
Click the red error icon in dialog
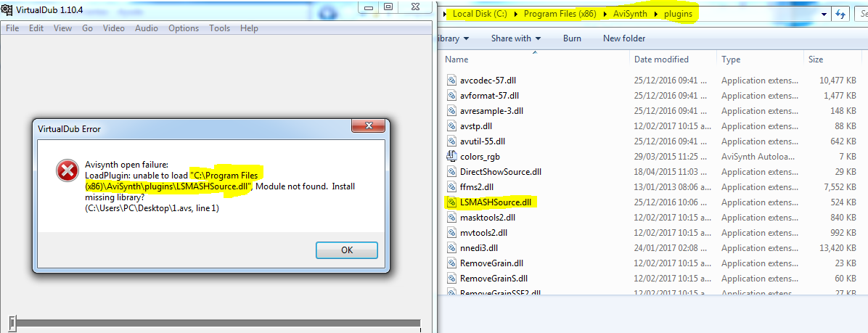click(x=67, y=171)
